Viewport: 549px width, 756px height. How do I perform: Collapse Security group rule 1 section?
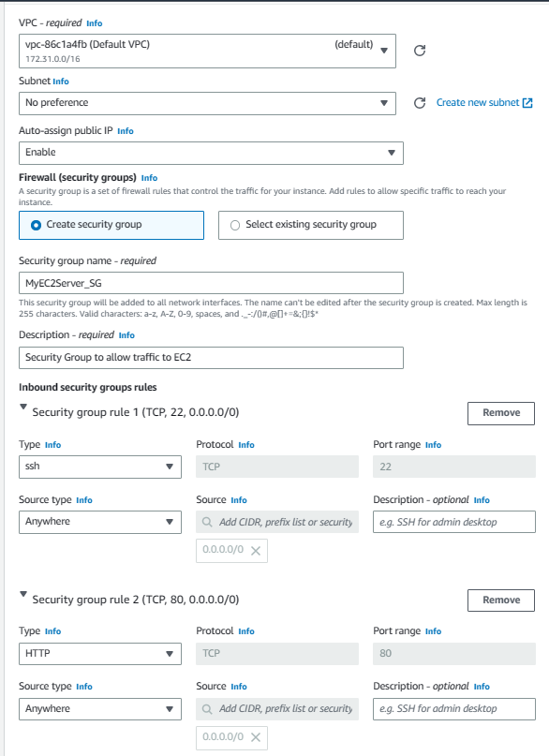(x=23, y=407)
